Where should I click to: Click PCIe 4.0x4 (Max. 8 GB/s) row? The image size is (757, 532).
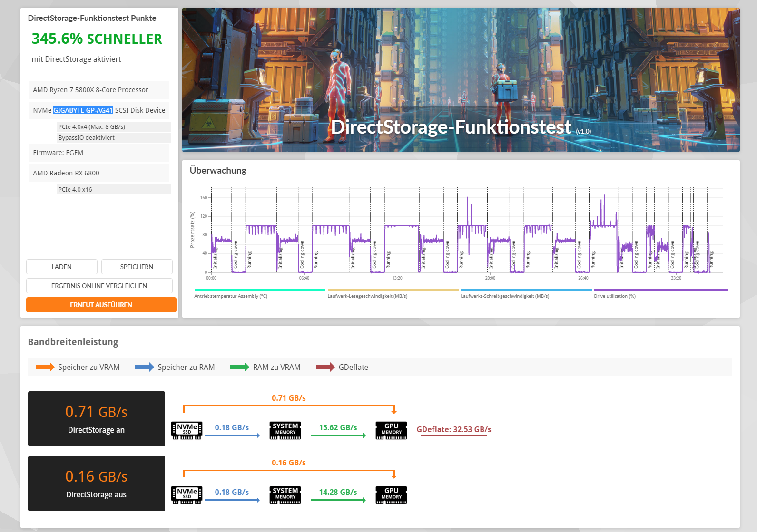point(114,126)
